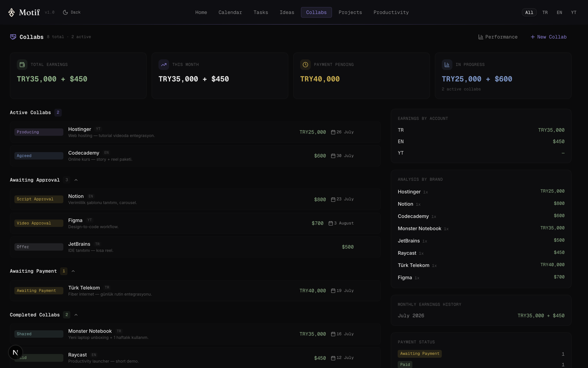The height and width of the screenshot is (368, 588).
Task: Click the "v1.0" version label beside Motif
Action: 50,13
